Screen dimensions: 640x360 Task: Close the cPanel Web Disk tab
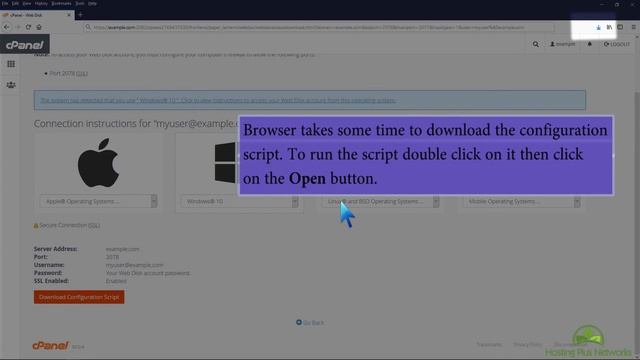[69, 15]
